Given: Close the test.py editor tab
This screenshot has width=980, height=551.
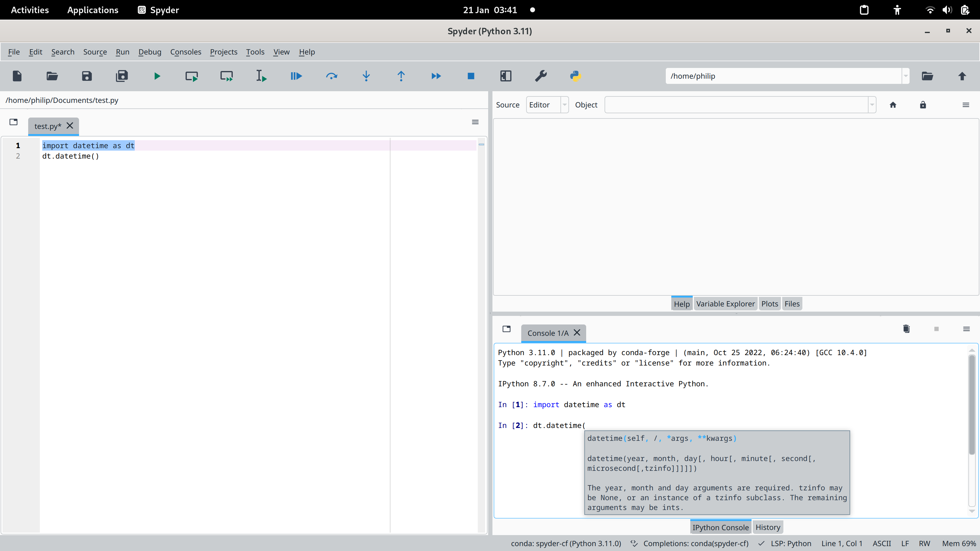Looking at the screenshot, I should click(70, 126).
